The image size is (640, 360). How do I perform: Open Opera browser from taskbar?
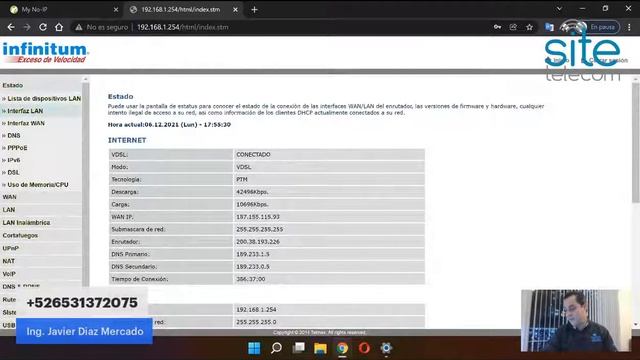coord(364,348)
